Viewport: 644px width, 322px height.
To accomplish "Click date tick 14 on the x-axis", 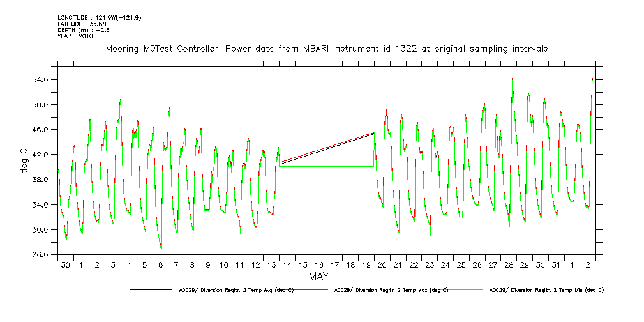I will 287,264.
